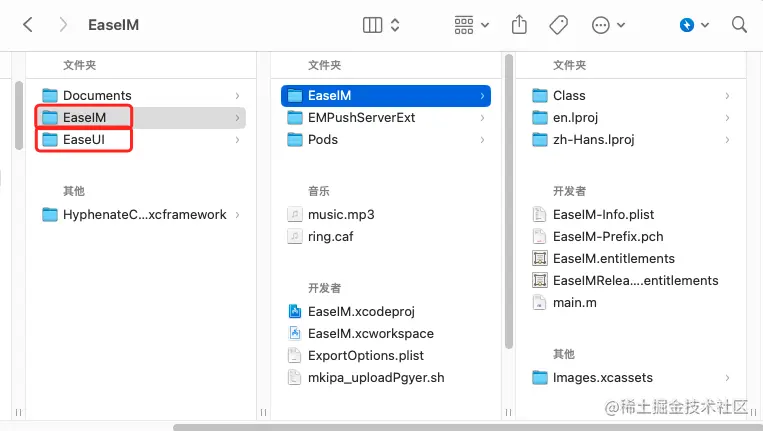This screenshot has height=431, width=763.
Task: Expand the group-by dropdown chevron
Action: (485, 25)
